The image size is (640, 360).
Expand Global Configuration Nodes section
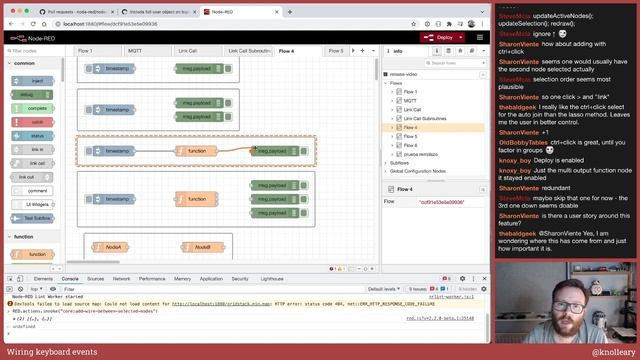point(386,171)
